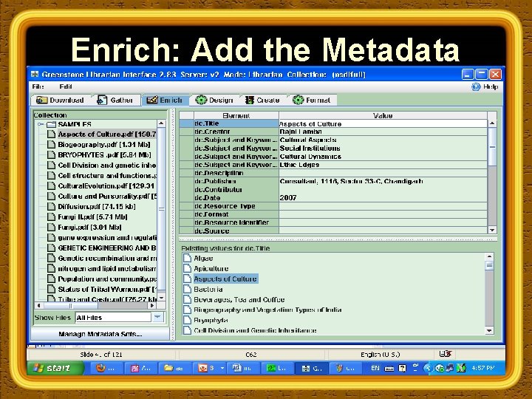Select BRYOPHYTES .pdf file icon

(51, 155)
